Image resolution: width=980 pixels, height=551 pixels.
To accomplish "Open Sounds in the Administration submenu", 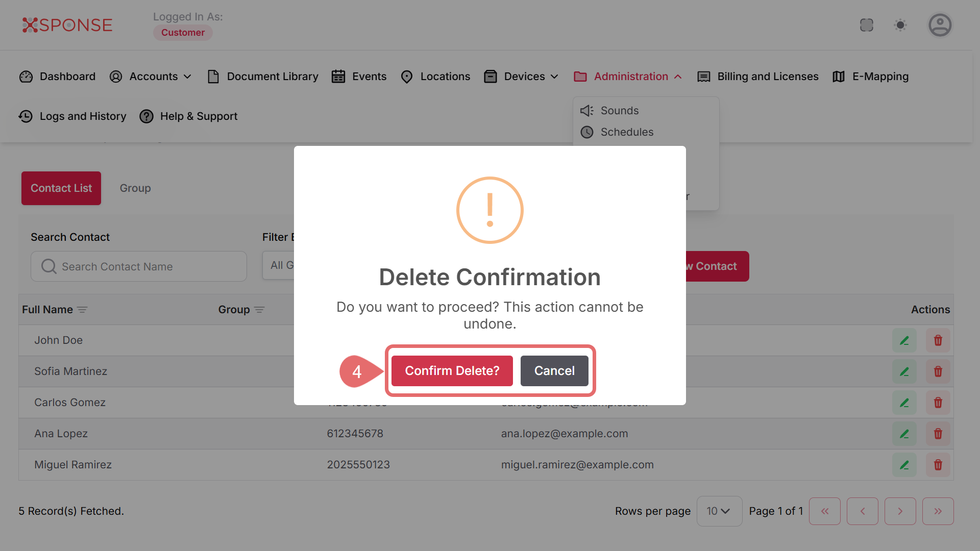I will point(619,111).
